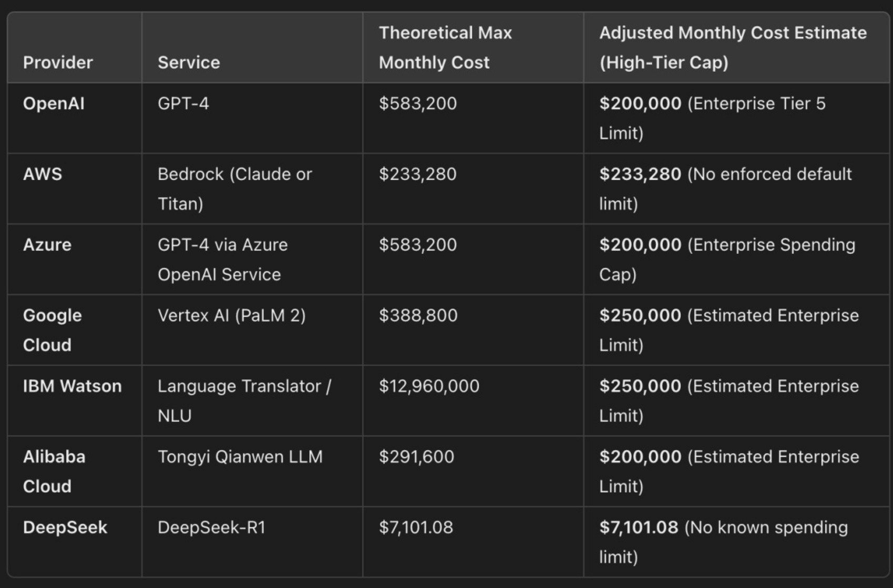Select the $291,600 cost cell
The height and width of the screenshot is (588, 893).
(416, 457)
